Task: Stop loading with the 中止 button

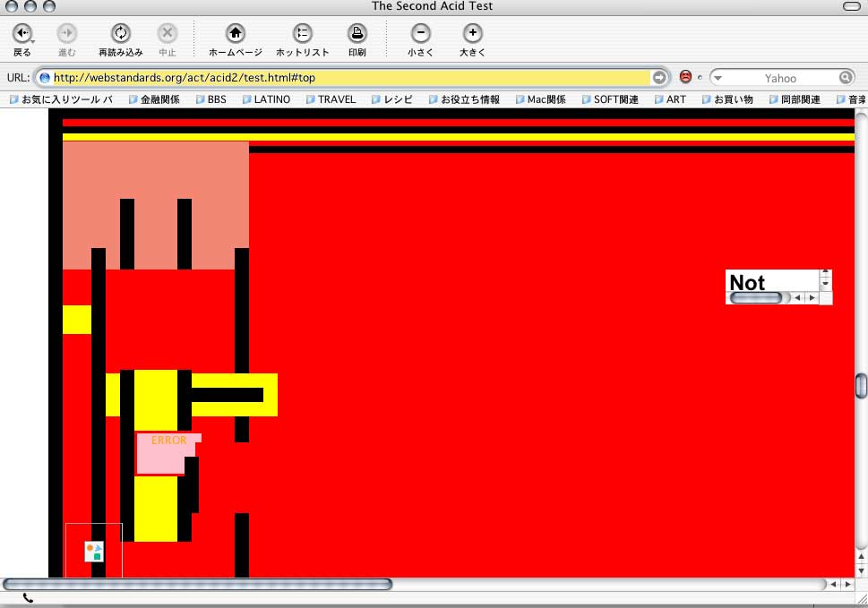Action: tap(168, 39)
